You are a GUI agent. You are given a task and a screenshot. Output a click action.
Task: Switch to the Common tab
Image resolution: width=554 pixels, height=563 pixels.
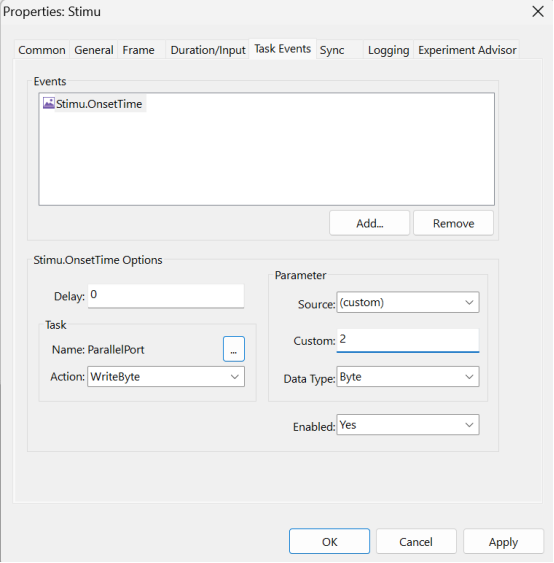click(42, 50)
